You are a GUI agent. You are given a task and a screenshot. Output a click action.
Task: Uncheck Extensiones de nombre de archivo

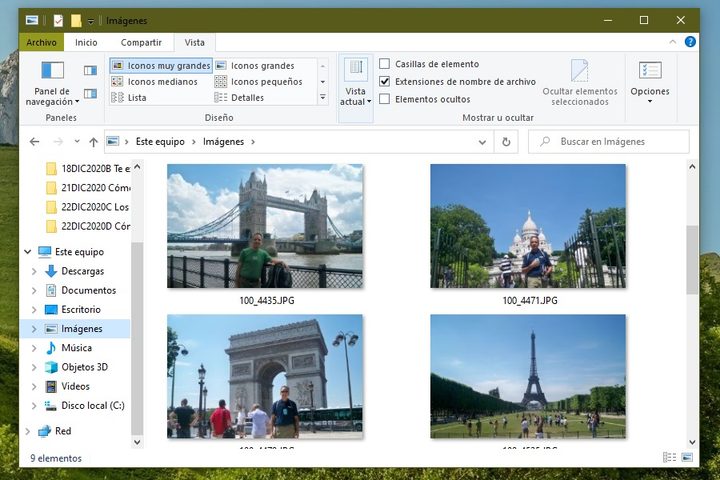pyautogui.click(x=385, y=81)
